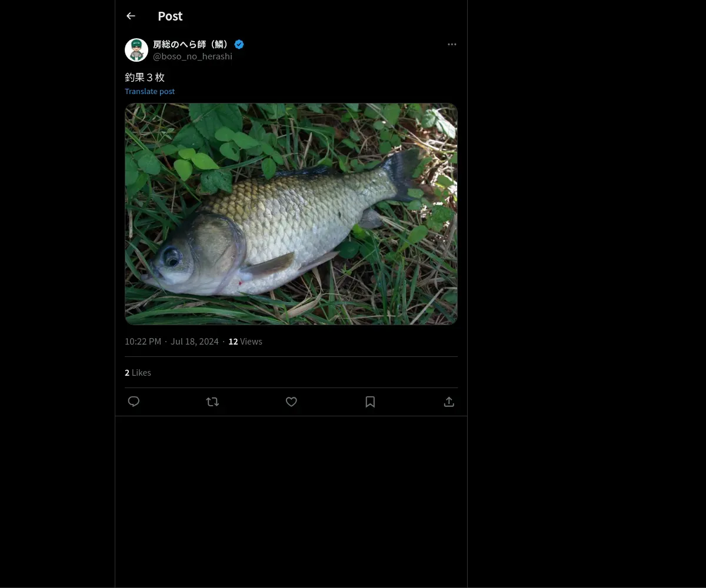Open the profile via display name 房総のへら師
The width and height of the screenshot is (706, 588).
[191, 45]
